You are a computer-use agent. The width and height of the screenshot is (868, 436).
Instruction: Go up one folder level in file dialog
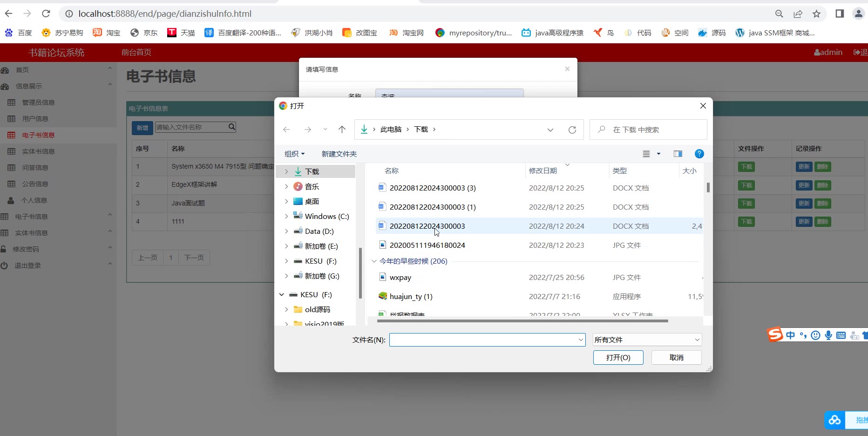coord(342,129)
